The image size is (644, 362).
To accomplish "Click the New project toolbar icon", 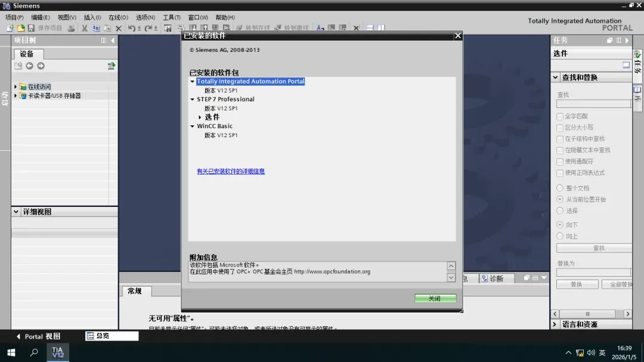I will 10,28.
